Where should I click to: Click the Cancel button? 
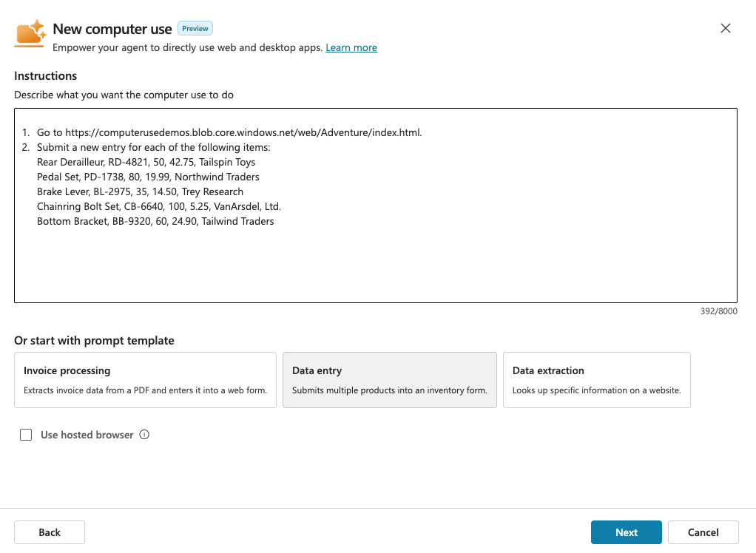tap(703, 532)
